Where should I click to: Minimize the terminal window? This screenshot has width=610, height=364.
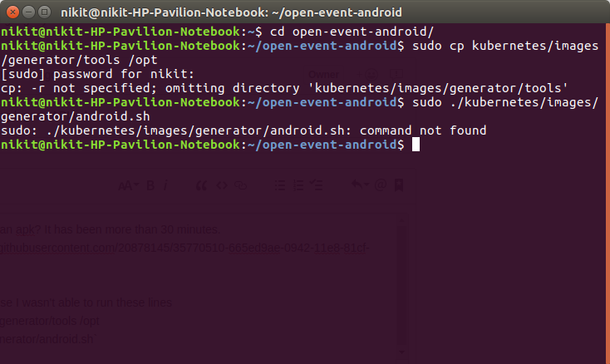29,12
